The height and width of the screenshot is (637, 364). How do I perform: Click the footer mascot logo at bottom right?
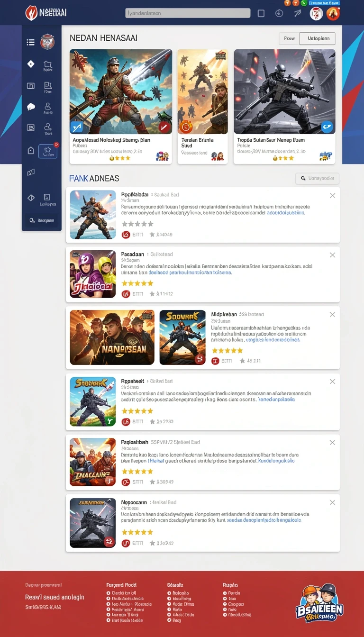coord(319,602)
